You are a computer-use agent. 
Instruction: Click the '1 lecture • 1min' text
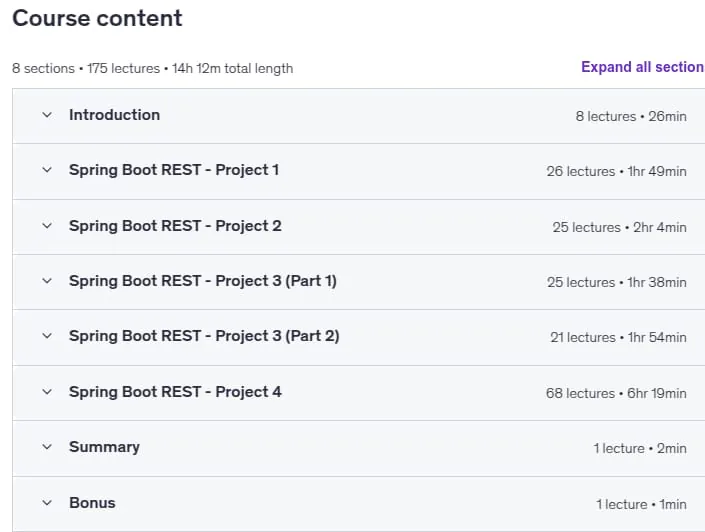[641, 505]
